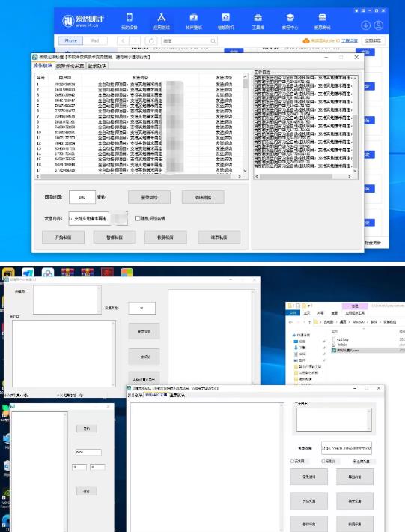Tick the first checkbox under the Weibo URL field

pos(293,462)
